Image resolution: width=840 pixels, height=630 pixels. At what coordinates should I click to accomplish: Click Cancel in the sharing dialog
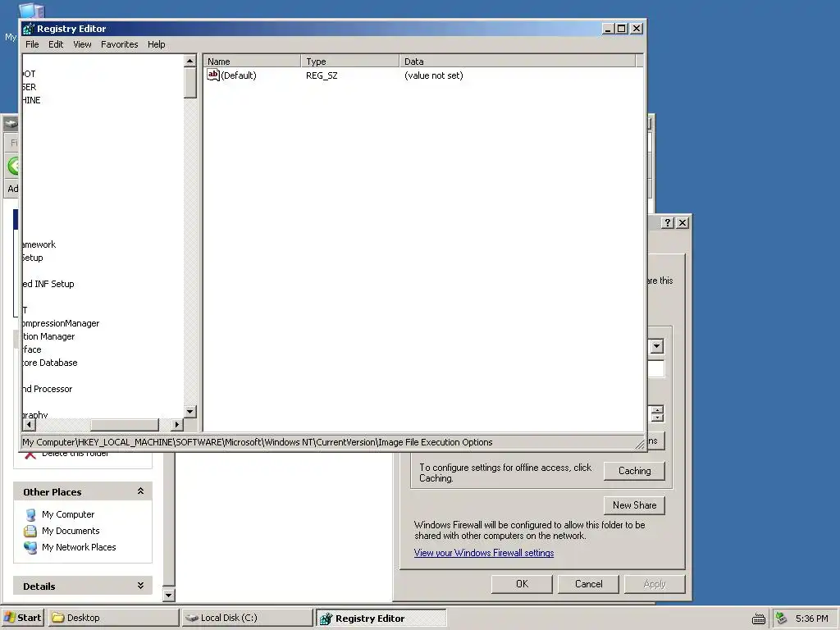[x=588, y=584]
